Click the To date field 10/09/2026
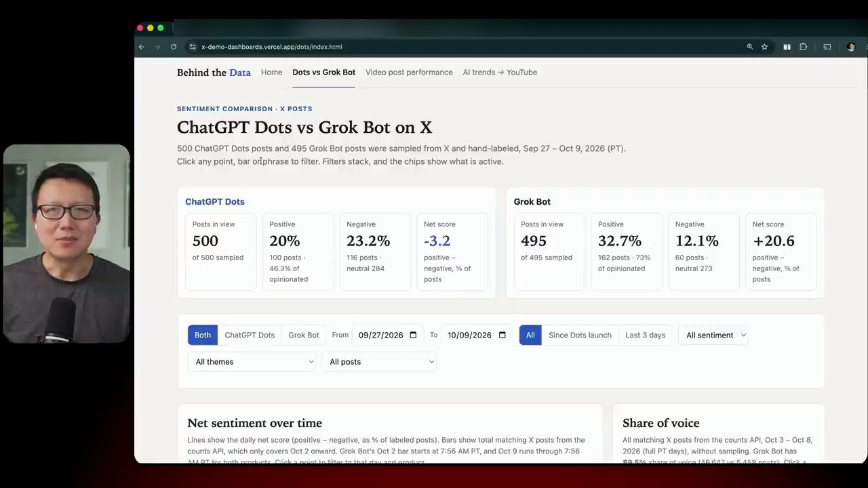868x488 pixels. (x=477, y=335)
